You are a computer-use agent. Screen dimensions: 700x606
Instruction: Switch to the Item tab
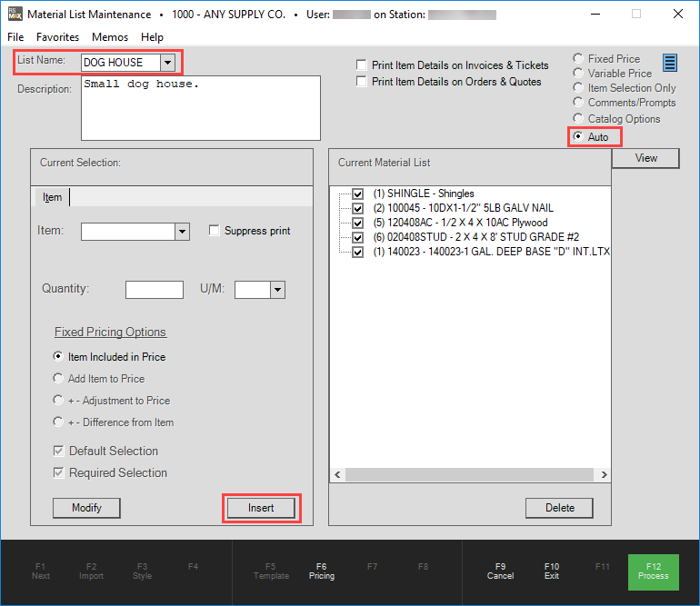click(52, 197)
